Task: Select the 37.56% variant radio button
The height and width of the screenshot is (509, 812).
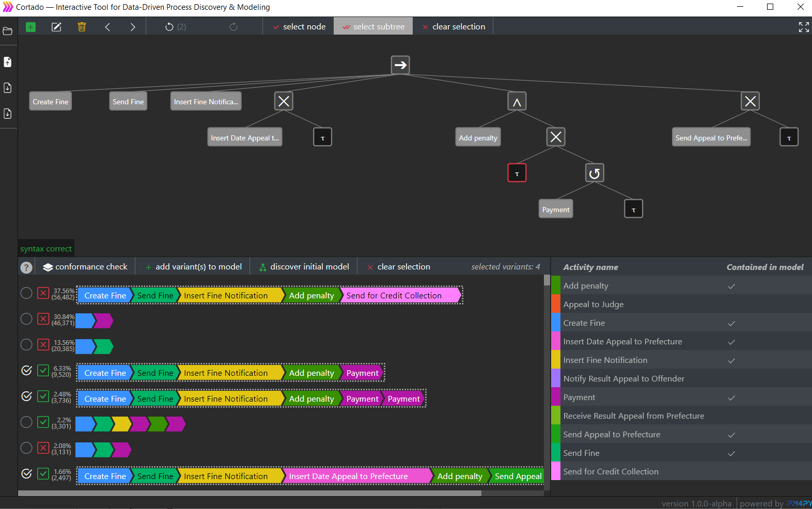Action: pos(26,293)
